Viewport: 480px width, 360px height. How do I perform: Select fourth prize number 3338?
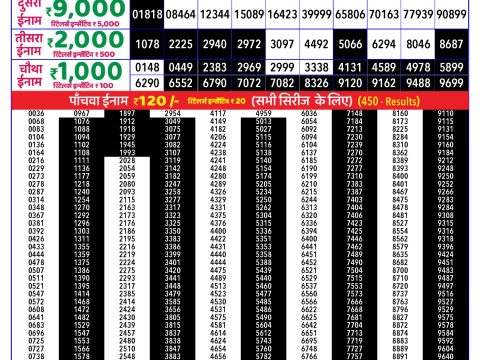[x=316, y=67]
